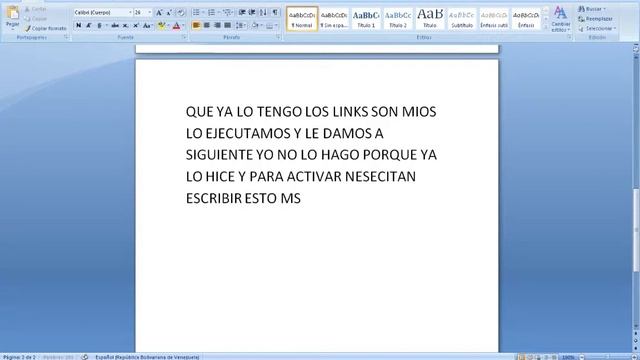This screenshot has height=360, width=640.
Task: Open the font size 26 dropdown
Action: tap(149, 13)
